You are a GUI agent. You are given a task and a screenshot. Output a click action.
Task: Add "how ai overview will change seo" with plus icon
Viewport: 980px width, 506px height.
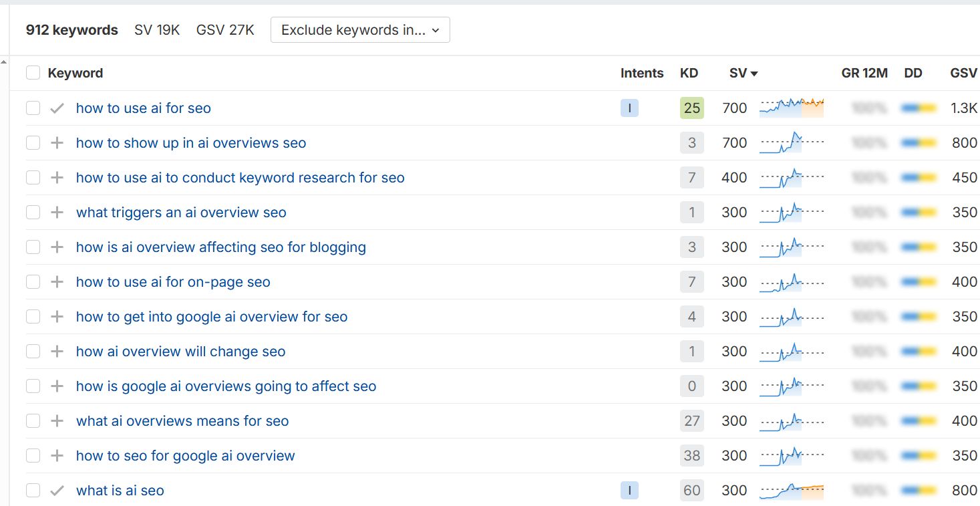pos(57,352)
